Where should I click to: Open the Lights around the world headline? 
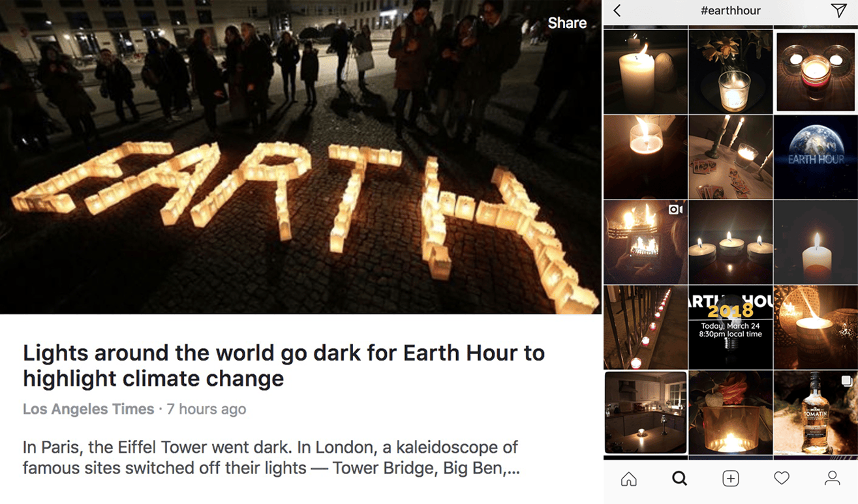(x=284, y=366)
